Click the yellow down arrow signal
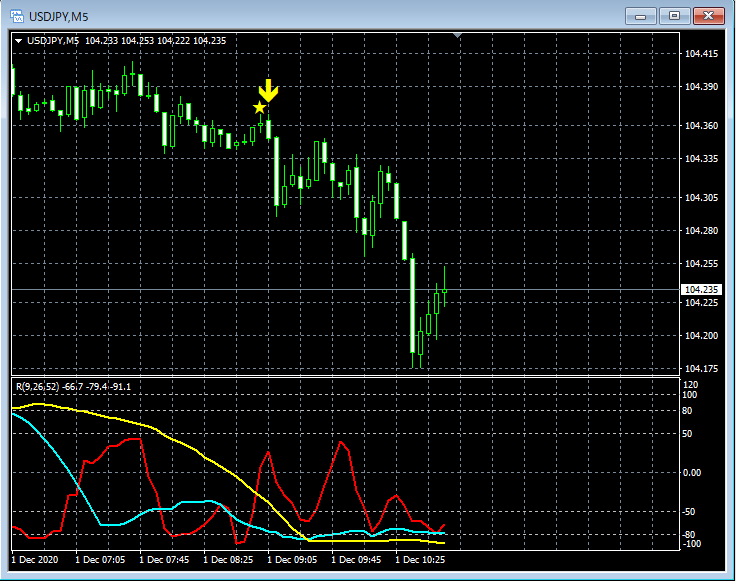 click(x=268, y=92)
